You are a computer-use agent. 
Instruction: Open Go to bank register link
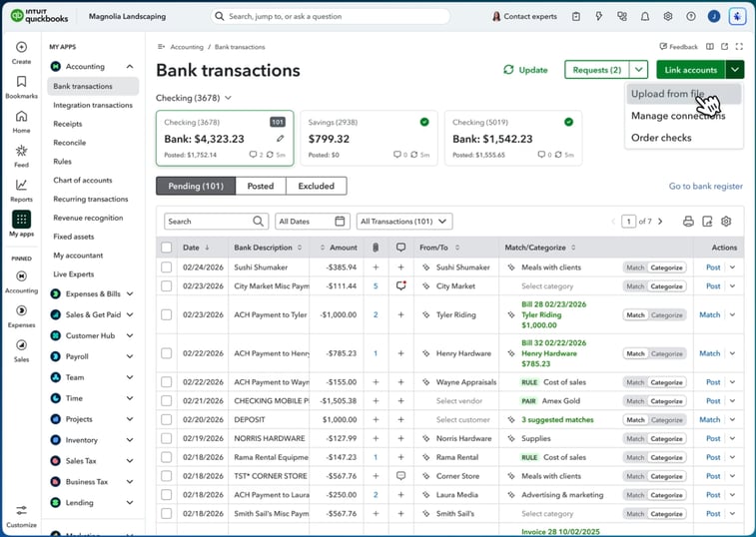pyautogui.click(x=705, y=187)
